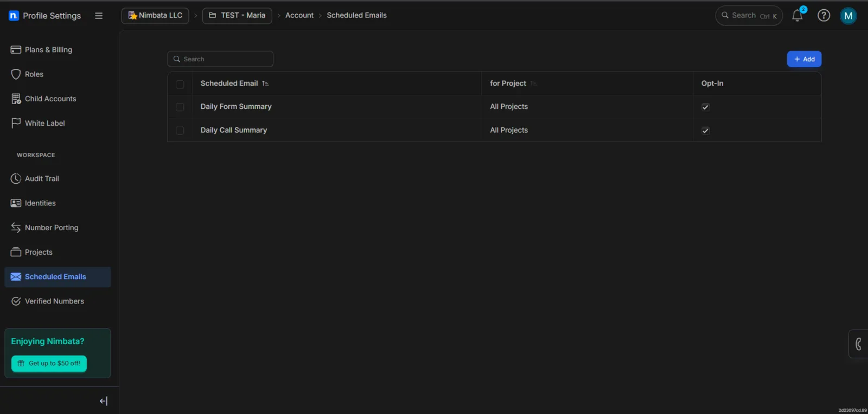Open the help question mark icon

click(x=824, y=16)
